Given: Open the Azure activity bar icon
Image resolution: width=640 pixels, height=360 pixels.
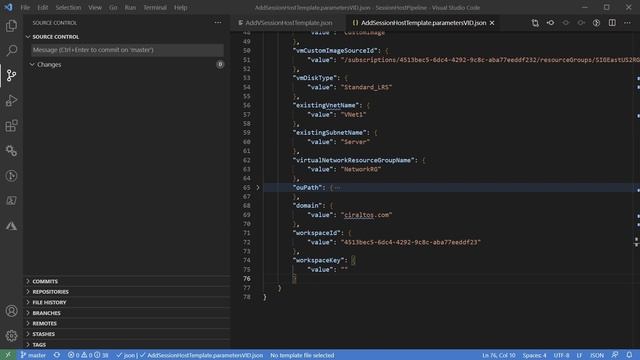Looking at the screenshot, I should [11, 226].
